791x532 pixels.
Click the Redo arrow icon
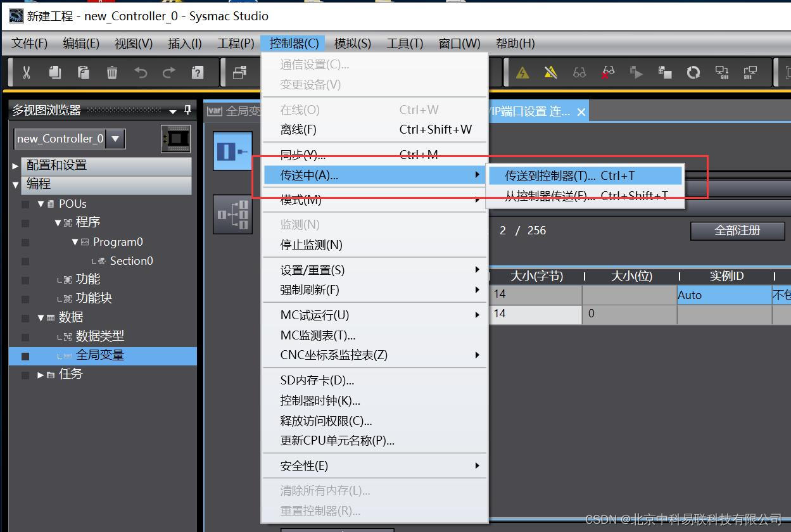[168, 73]
